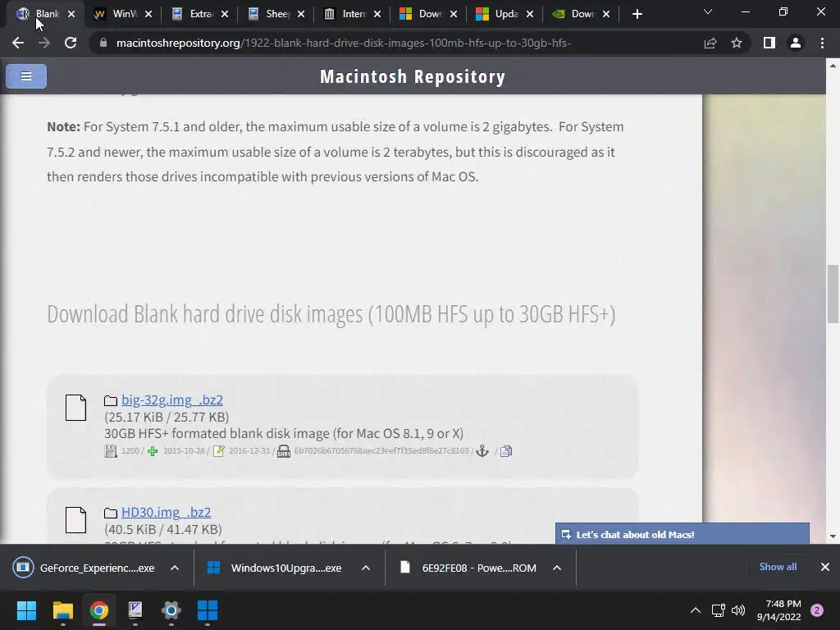Switch to the Microsoft Down tab
The width and height of the screenshot is (840, 630).
(x=422, y=14)
